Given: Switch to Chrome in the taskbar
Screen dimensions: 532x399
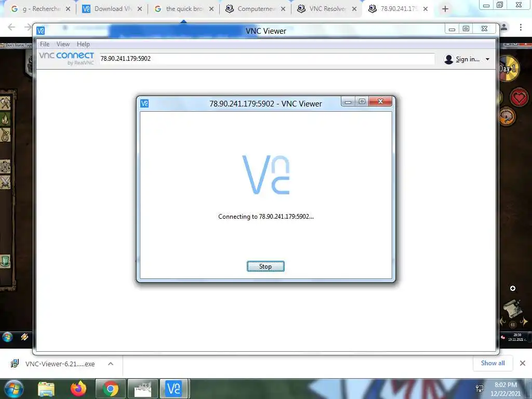Looking at the screenshot, I should [x=111, y=389].
